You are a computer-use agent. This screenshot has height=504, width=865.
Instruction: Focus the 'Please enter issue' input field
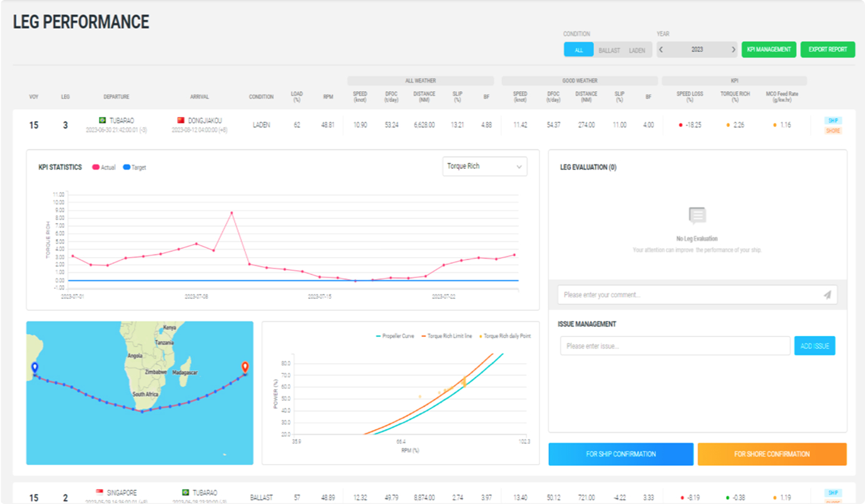(x=675, y=346)
